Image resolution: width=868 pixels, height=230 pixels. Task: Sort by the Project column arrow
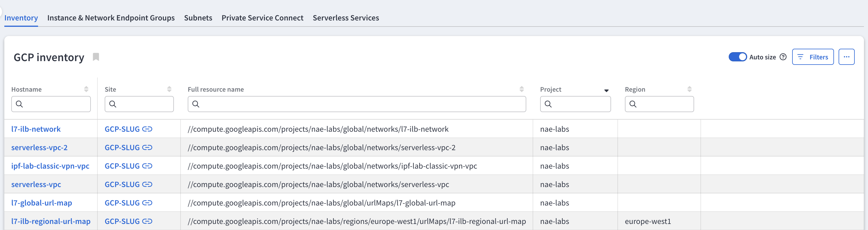click(606, 90)
